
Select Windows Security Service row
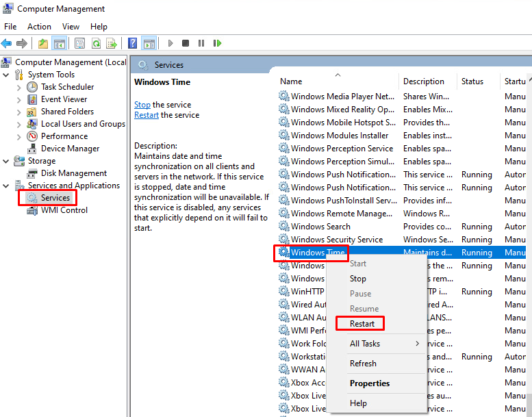(402, 240)
